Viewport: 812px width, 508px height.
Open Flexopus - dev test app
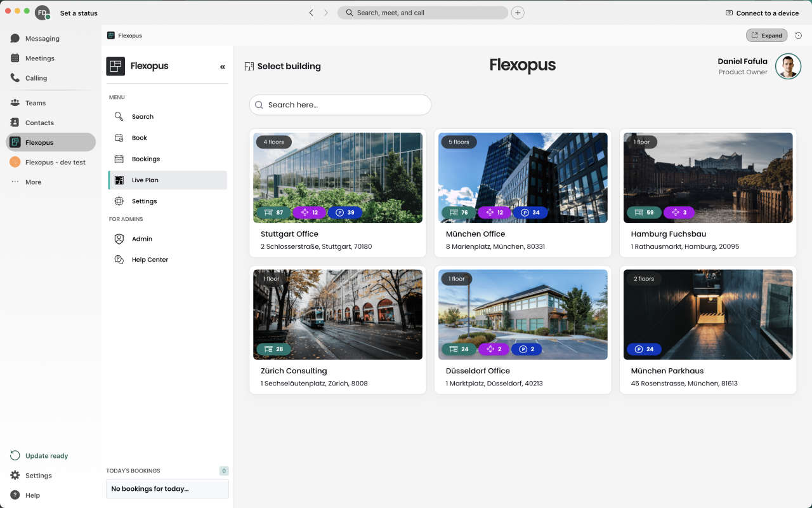click(51, 162)
